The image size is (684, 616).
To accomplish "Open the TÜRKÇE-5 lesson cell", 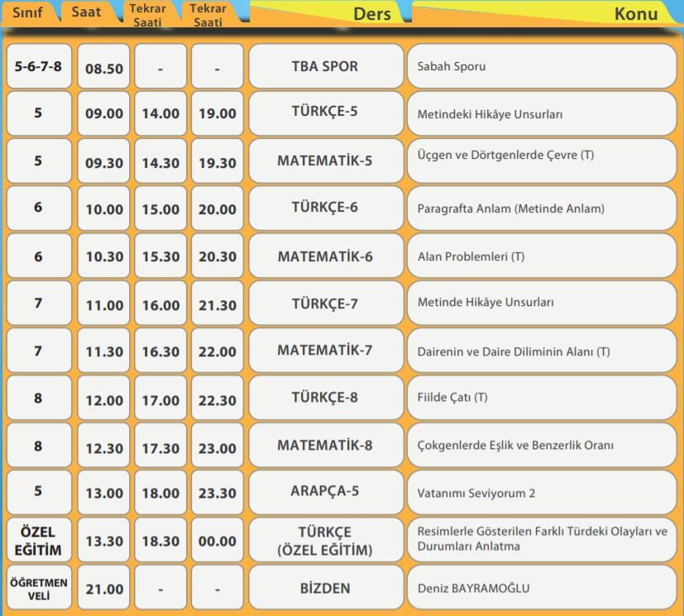I will click(x=326, y=113).
